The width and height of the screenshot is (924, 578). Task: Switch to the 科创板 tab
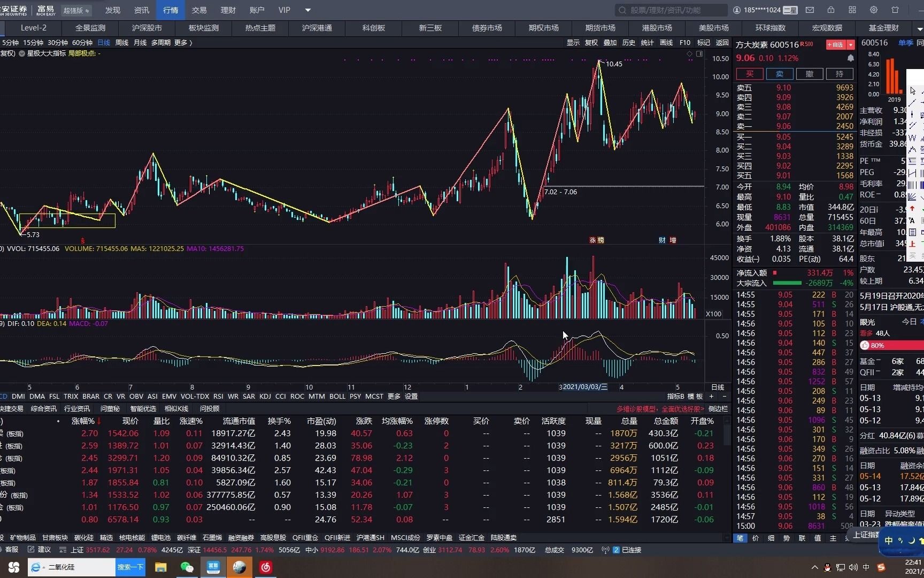click(x=374, y=28)
